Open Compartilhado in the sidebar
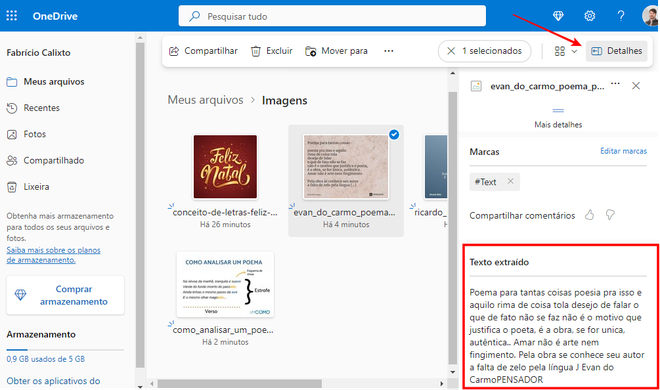Viewport: 660px width, 390px height. point(53,160)
